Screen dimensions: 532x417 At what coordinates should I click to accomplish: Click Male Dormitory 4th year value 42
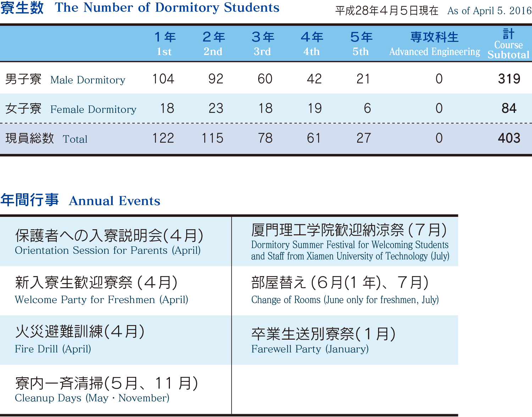point(314,79)
